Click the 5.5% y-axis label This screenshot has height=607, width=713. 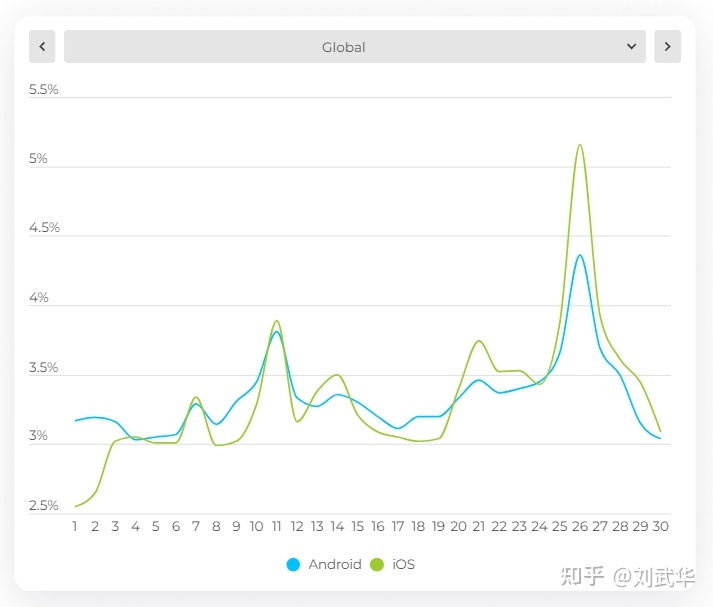[44, 89]
